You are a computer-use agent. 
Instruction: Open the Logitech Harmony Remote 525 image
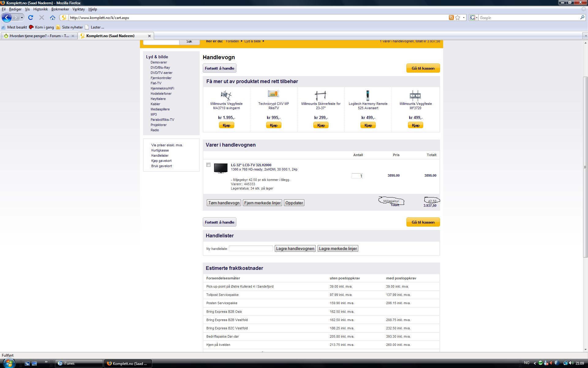(x=368, y=95)
